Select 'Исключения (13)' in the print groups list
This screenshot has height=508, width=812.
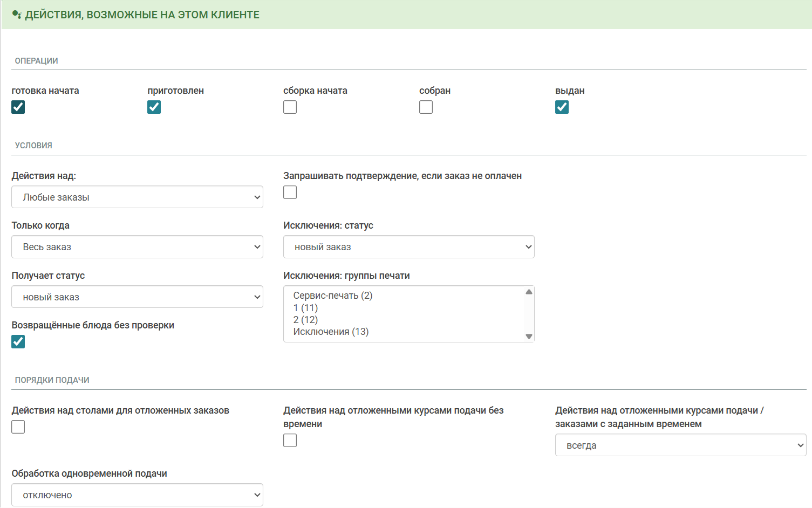[331, 332]
